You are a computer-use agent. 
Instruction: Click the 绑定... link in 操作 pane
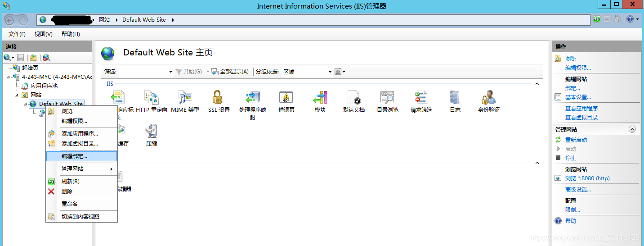(572, 88)
